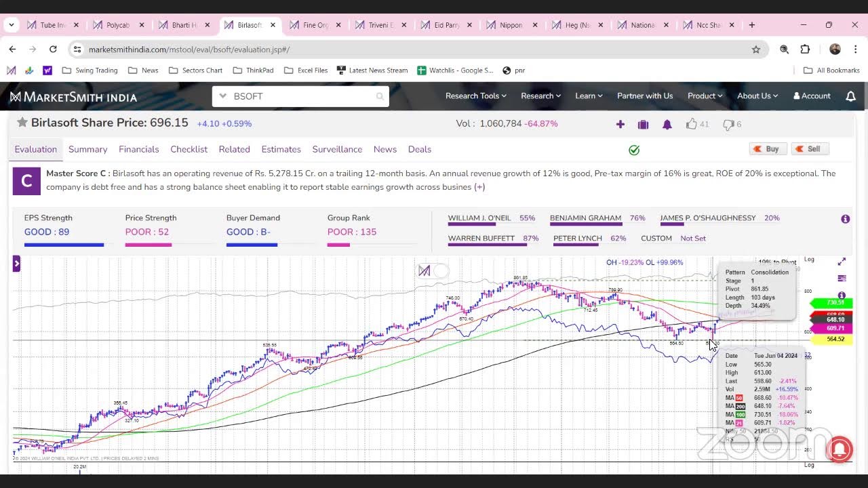The width and height of the screenshot is (868, 488).
Task: Open a new browser tab
Action: point(751,25)
